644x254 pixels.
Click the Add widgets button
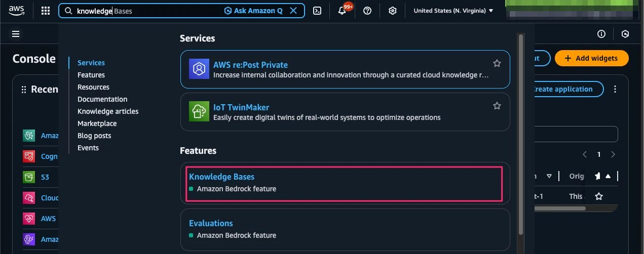click(591, 58)
